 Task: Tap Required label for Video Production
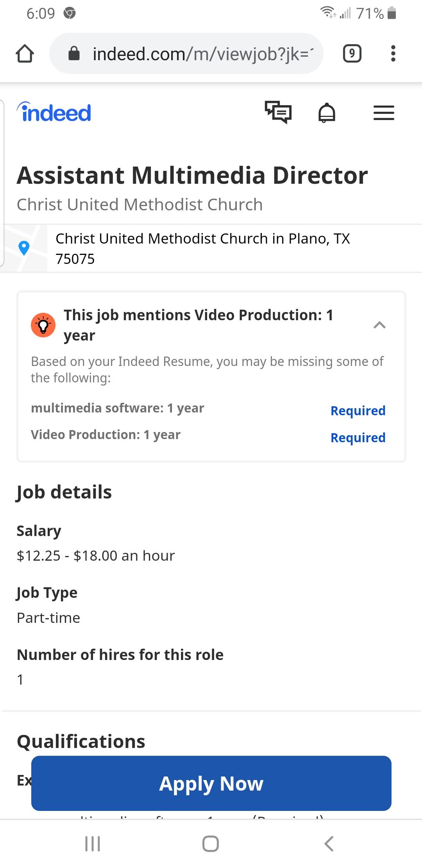(x=358, y=438)
